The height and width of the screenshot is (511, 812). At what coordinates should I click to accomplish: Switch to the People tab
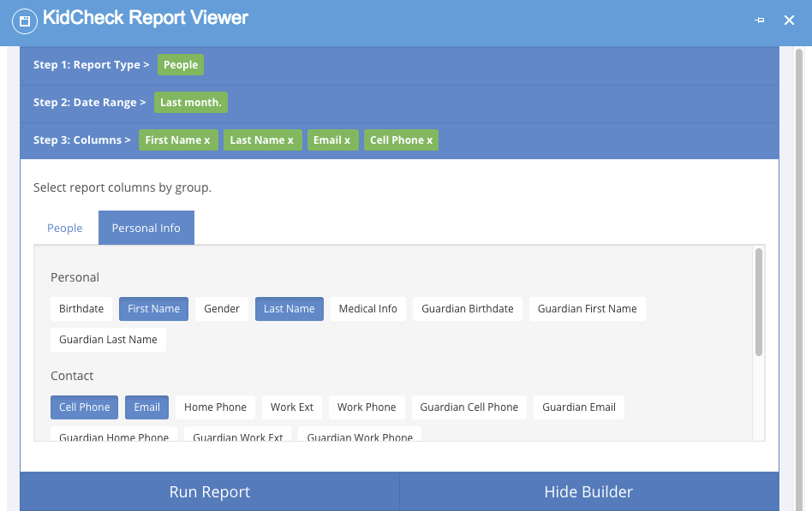click(65, 228)
